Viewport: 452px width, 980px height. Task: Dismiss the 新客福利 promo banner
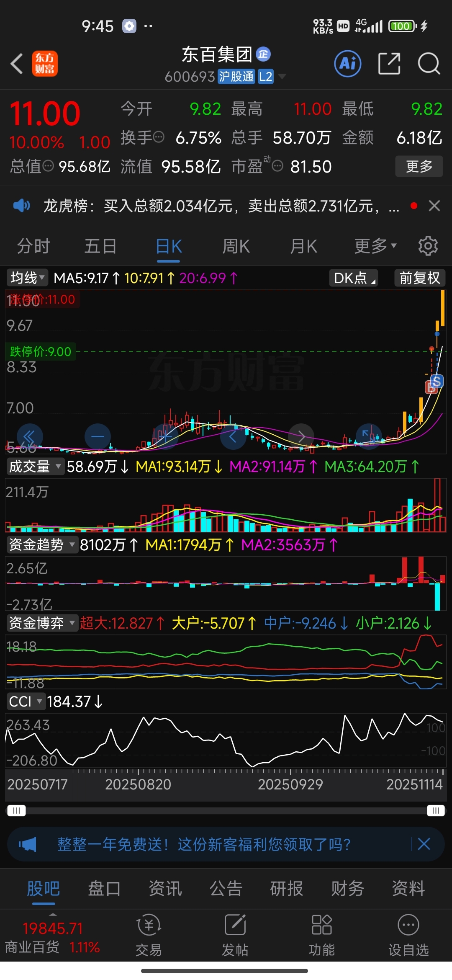pos(424,844)
